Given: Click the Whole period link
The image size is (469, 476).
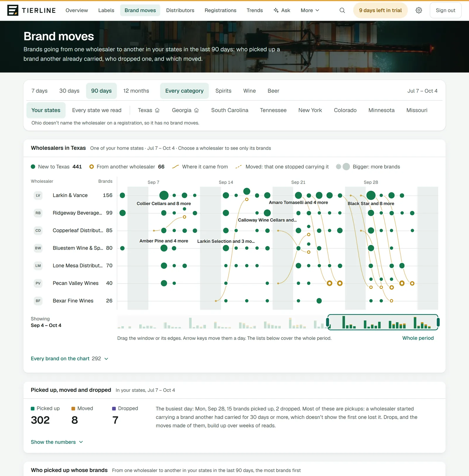Looking at the screenshot, I should 418,338.
